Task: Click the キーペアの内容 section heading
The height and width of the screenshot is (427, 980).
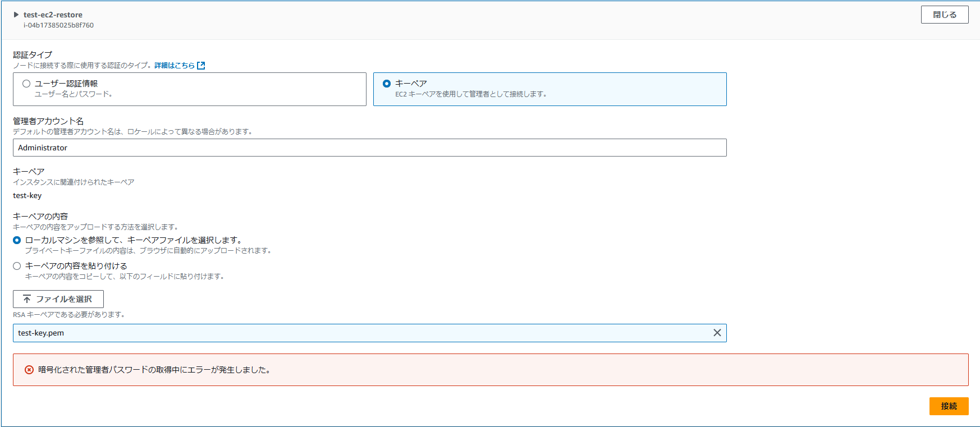Action: [40, 217]
